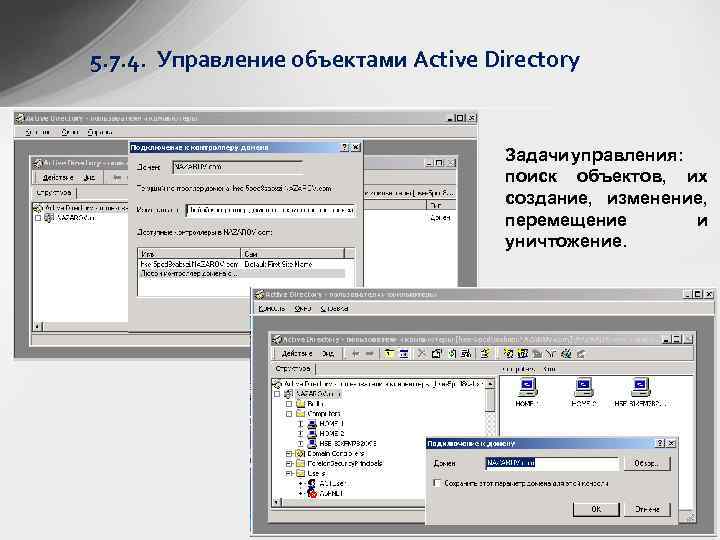Open Properties via toolbar icon after scissors

click(x=437, y=354)
